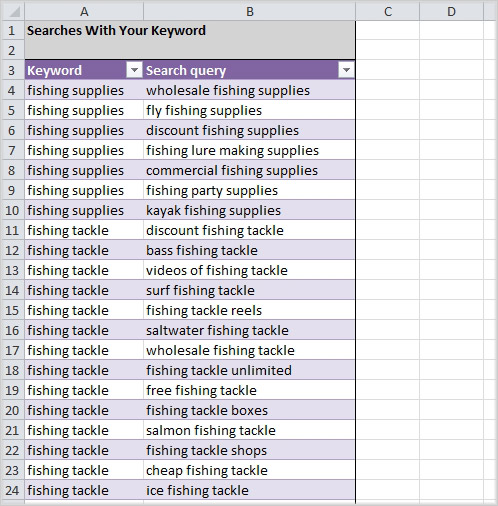Viewport: 498px width, 506px height.
Task: Select cell 'videos of fishing tackle'
Action: (249, 270)
